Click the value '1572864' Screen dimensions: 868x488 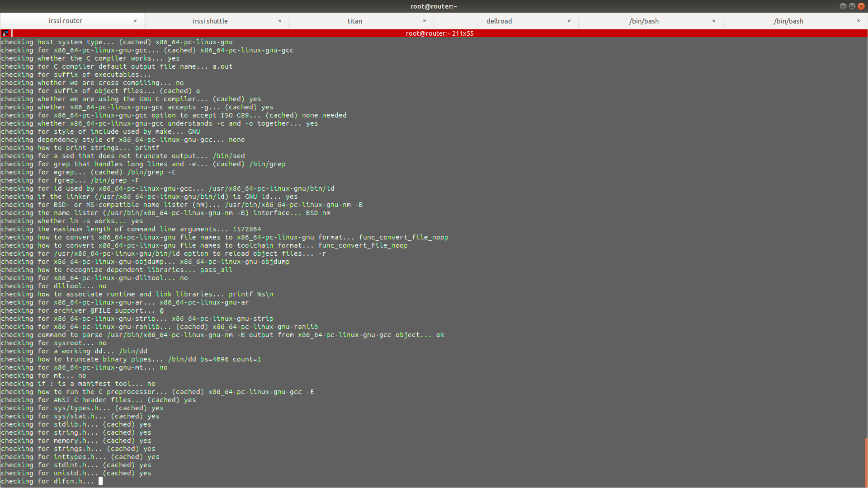[x=247, y=229]
